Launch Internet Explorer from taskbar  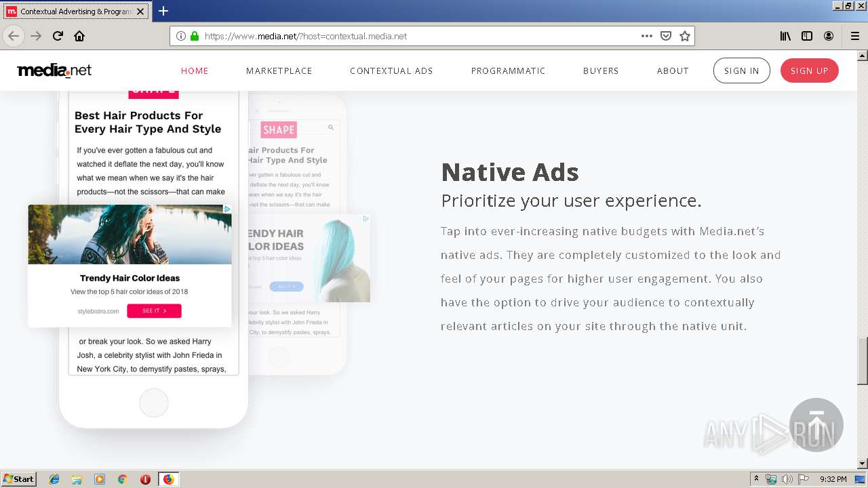(54, 479)
